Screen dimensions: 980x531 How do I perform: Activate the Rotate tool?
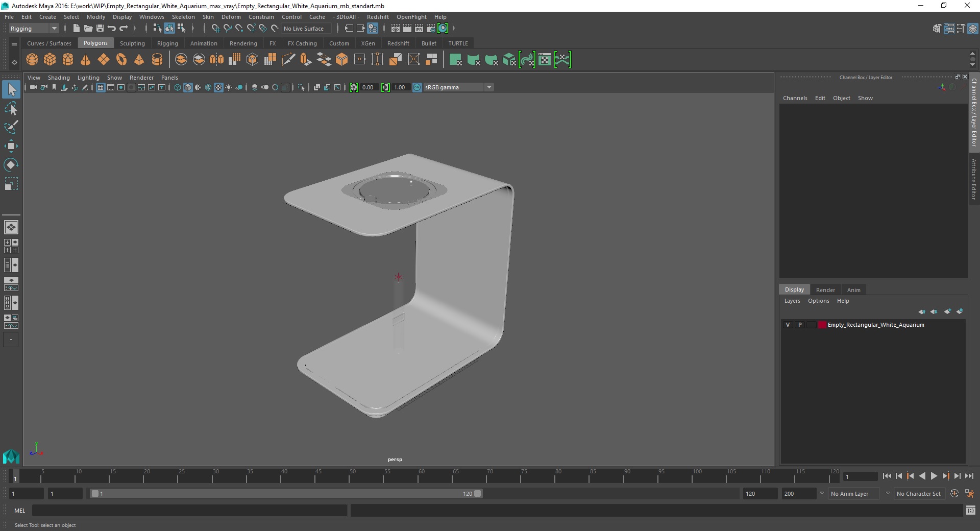point(11,165)
